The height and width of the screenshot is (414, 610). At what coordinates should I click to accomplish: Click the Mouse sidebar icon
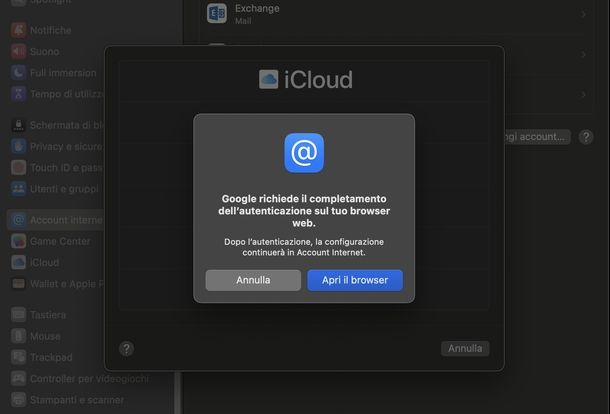[x=18, y=336]
